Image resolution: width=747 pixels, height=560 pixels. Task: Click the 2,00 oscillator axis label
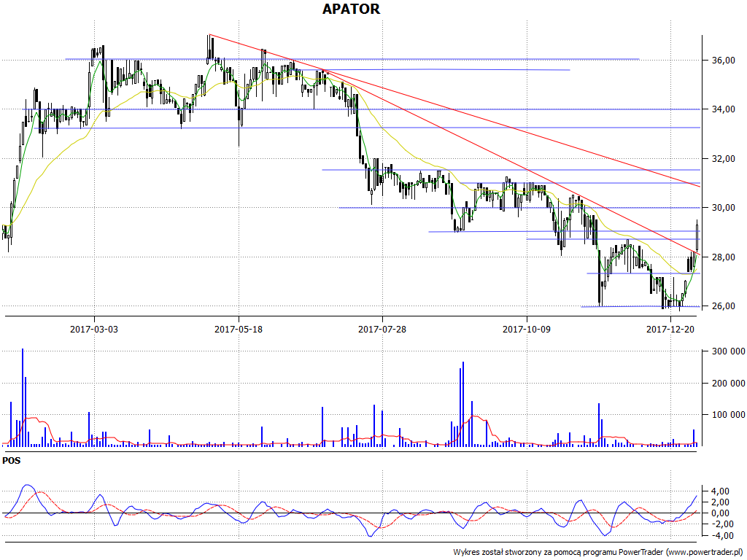point(720,502)
